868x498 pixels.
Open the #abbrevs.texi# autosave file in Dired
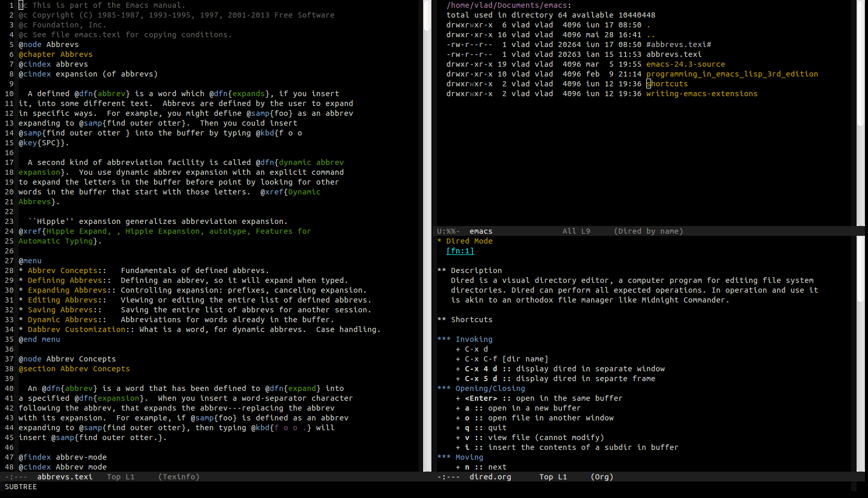pyautogui.click(x=678, y=44)
